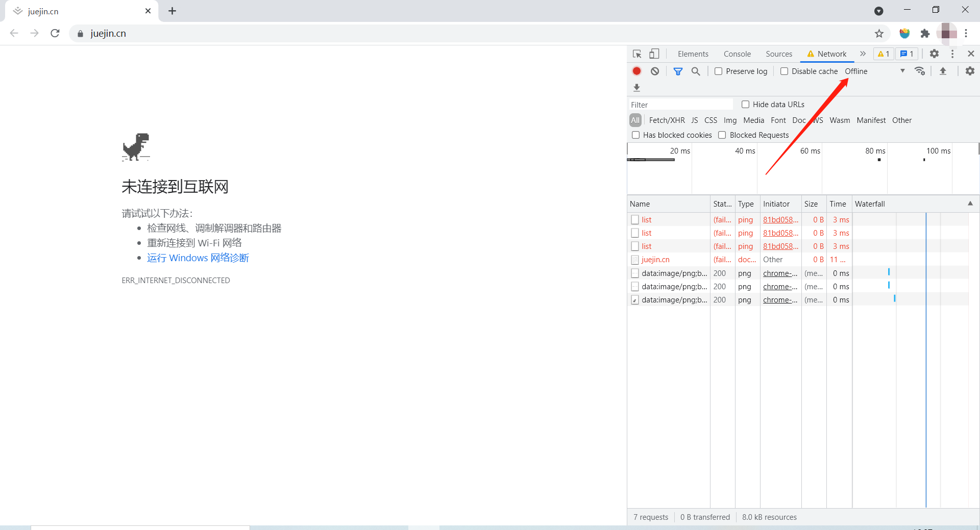Switch to the Sources tab

click(779, 54)
